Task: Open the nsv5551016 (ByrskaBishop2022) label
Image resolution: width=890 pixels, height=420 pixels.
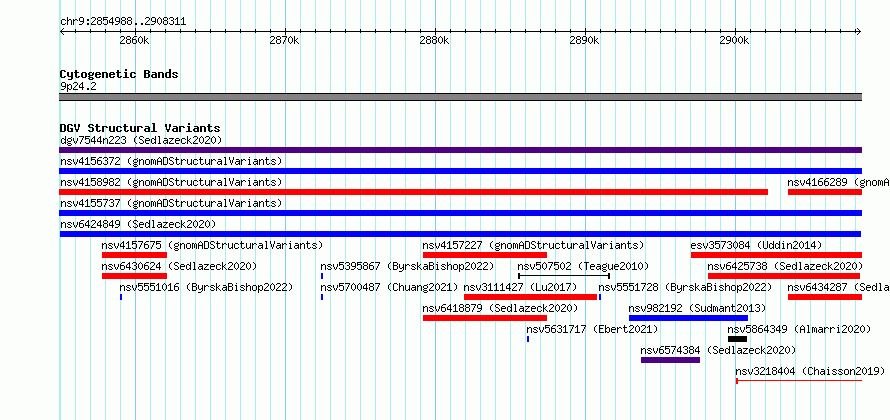Action: pyautogui.click(x=207, y=287)
